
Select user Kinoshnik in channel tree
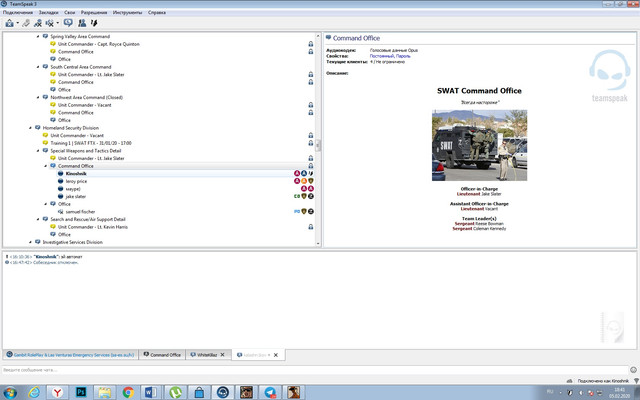click(76, 173)
